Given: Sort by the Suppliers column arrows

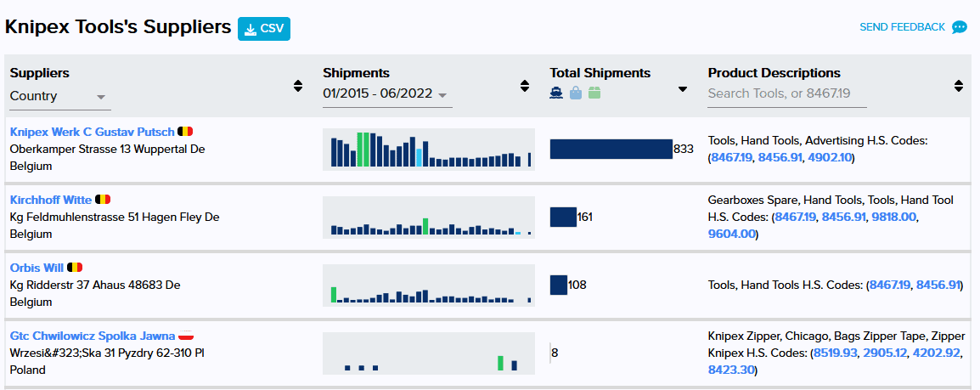Looking at the screenshot, I should click(298, 86).
